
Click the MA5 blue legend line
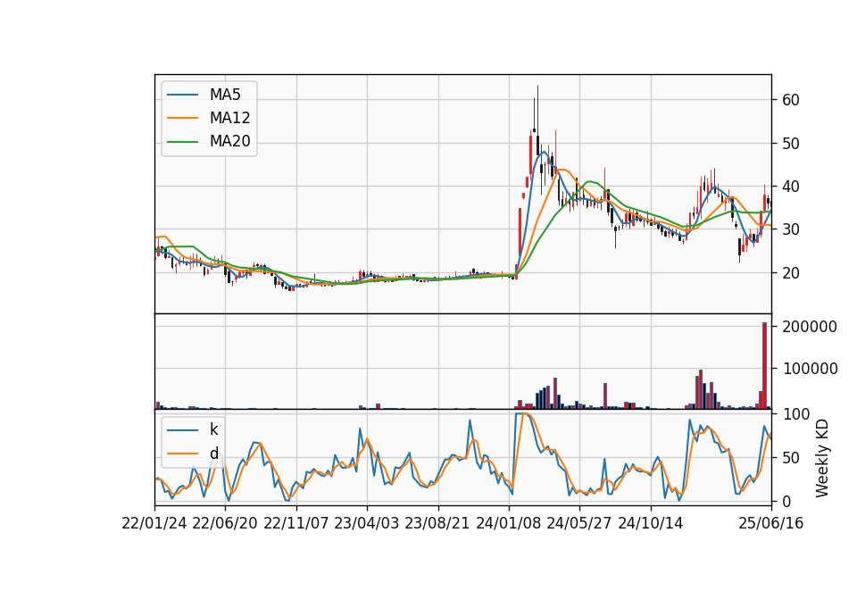182,95
